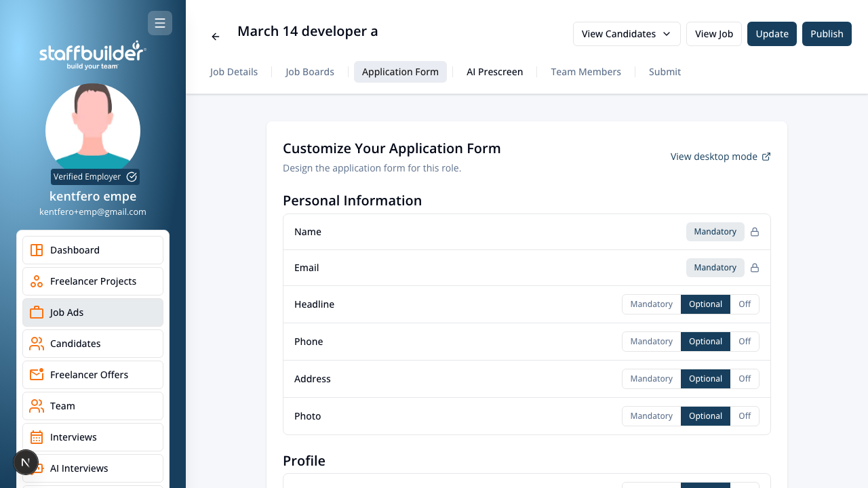The height and width of the screenshot is (488, 868).
Task: Toggle the sidebar hamburger menu button
Action: point(160,24)
